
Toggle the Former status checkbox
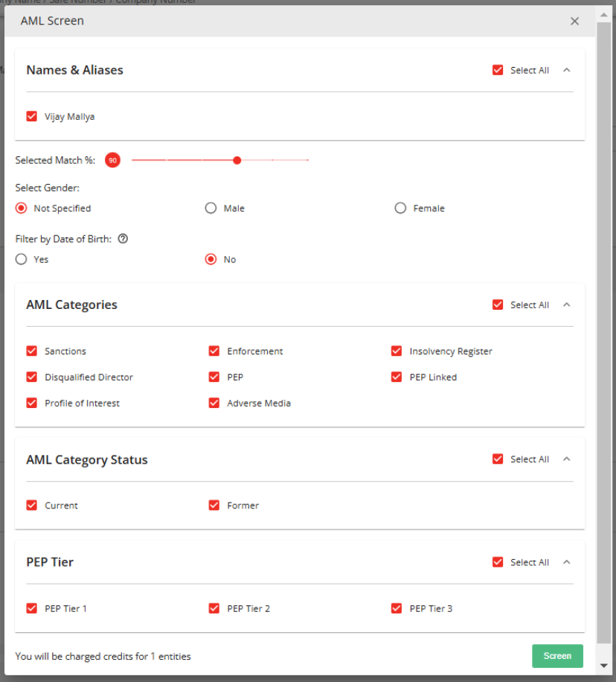click(x=214, y=506)
